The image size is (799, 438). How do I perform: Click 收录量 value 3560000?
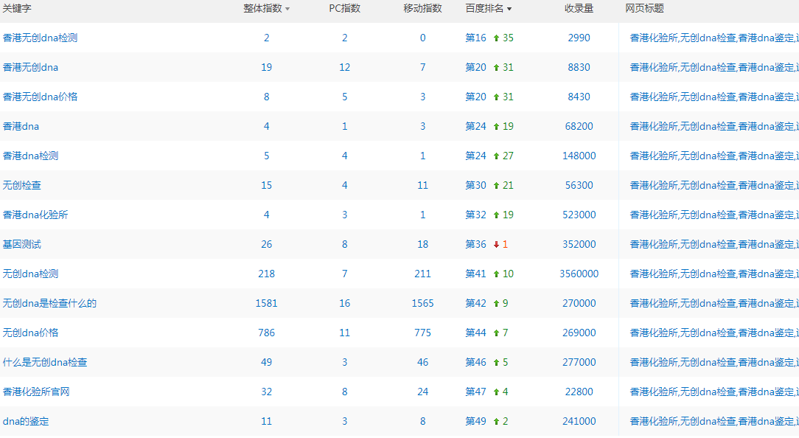(x=579, y=274)
